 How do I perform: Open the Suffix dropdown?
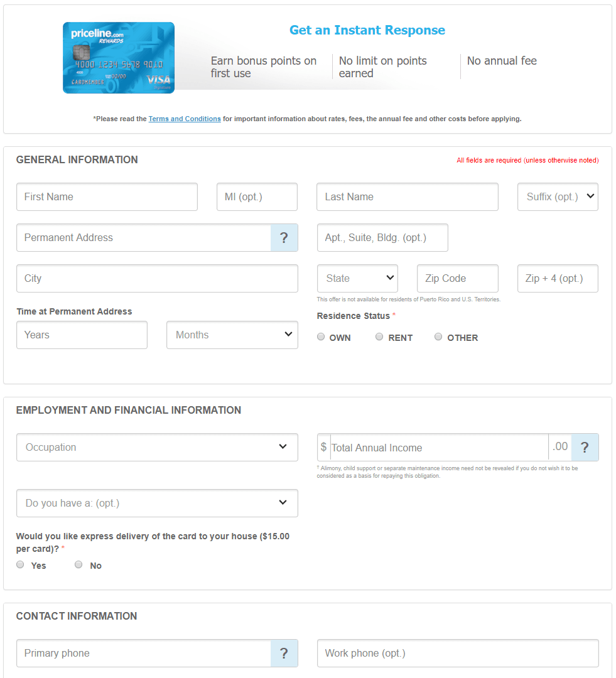pyautogui.click(x=558, y=196)
